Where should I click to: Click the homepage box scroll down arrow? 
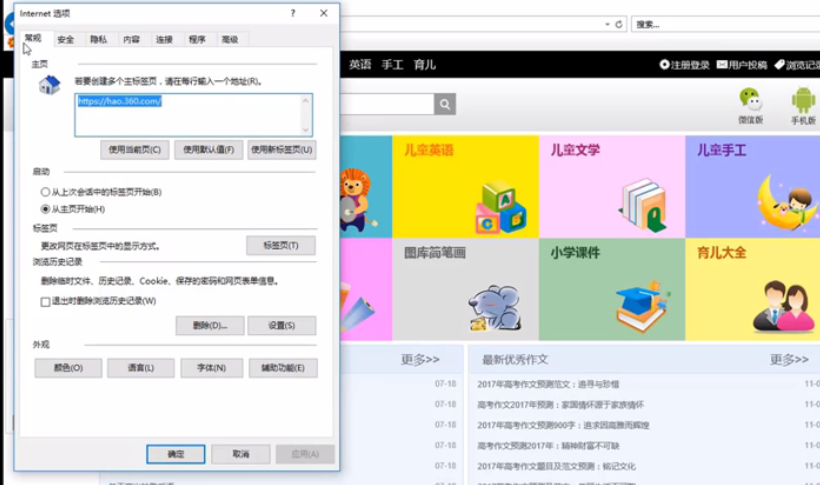click(306, 130)
